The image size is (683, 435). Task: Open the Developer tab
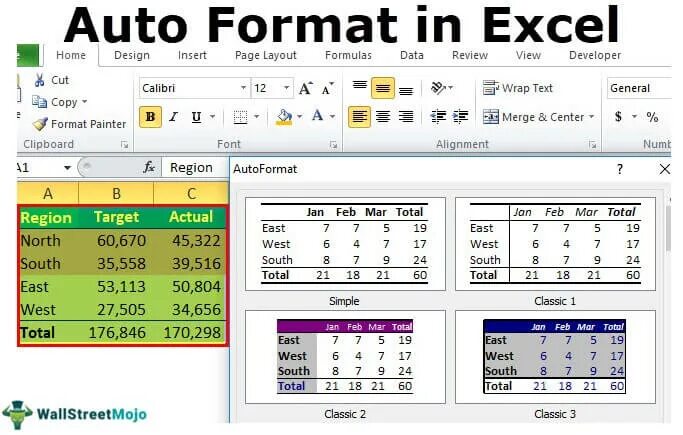coord(595,56)
